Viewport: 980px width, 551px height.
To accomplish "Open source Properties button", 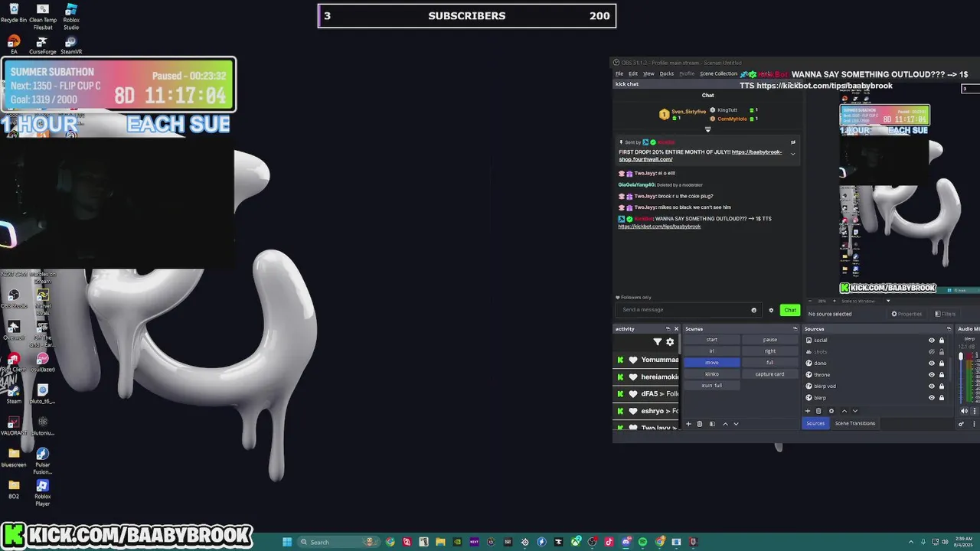I will pos(907,314).
